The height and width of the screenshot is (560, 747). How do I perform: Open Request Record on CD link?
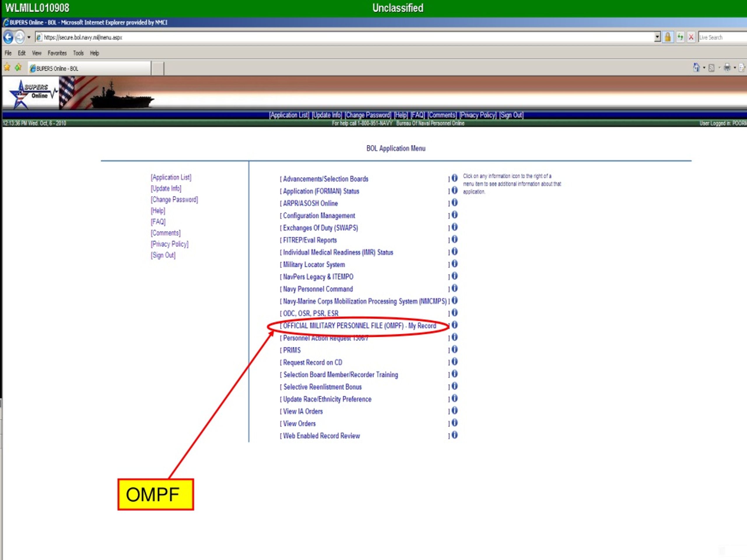coord(313,363)
